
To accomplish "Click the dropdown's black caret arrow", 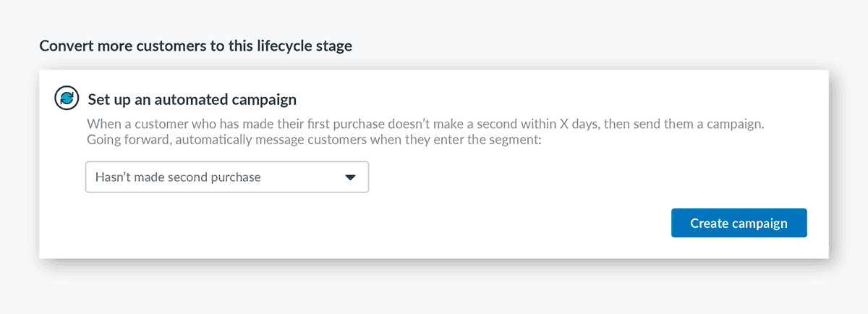I will [x=350, y=177].
